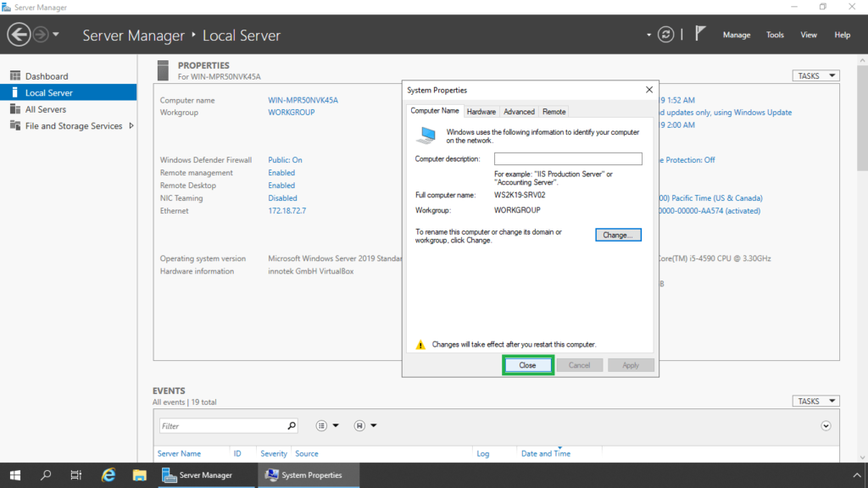Screen dimensions: 868x488
Task: Go back with the Server Manager back arrow
Action: point(19,35)
